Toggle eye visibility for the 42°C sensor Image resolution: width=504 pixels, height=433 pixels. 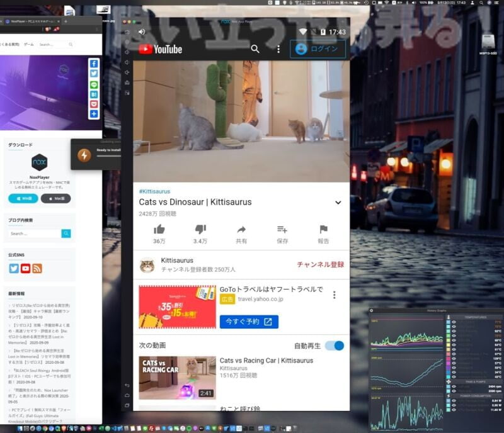point(454,377)
